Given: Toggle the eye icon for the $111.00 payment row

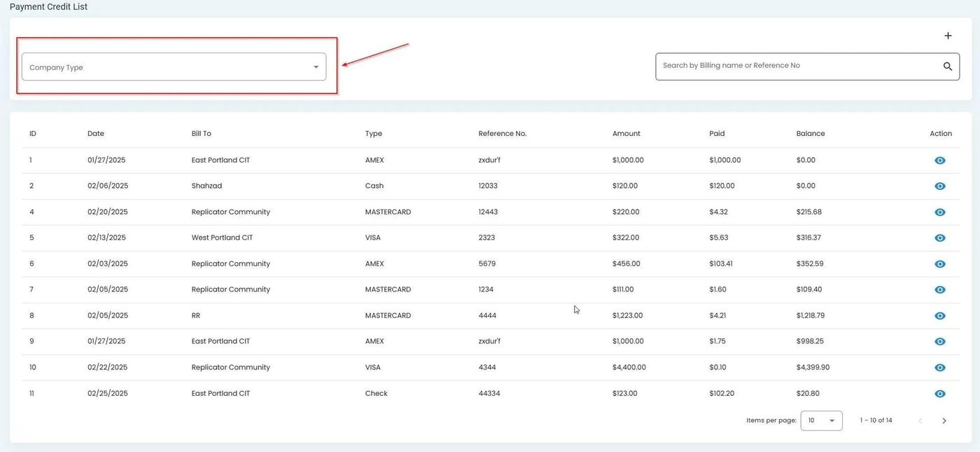Looking at the screenshot, I should (x=939, y=289).
